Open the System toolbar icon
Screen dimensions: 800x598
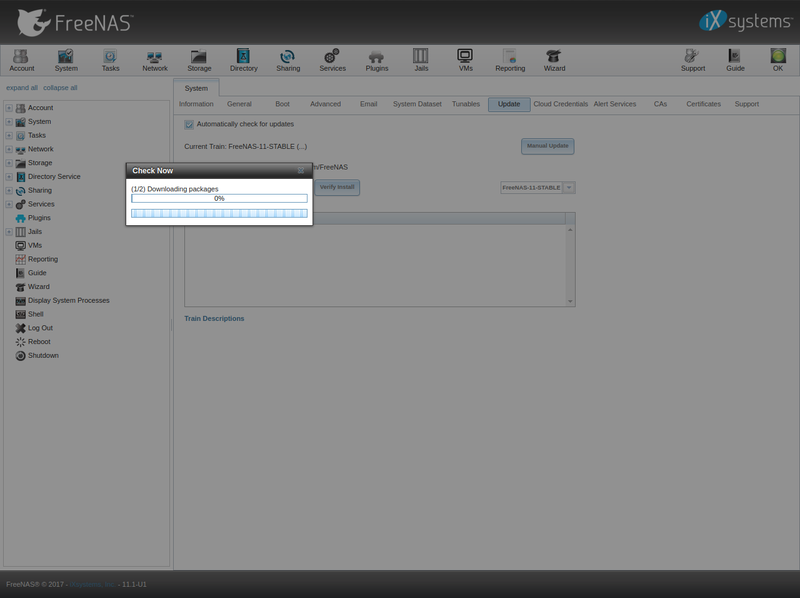coord(66,60)
